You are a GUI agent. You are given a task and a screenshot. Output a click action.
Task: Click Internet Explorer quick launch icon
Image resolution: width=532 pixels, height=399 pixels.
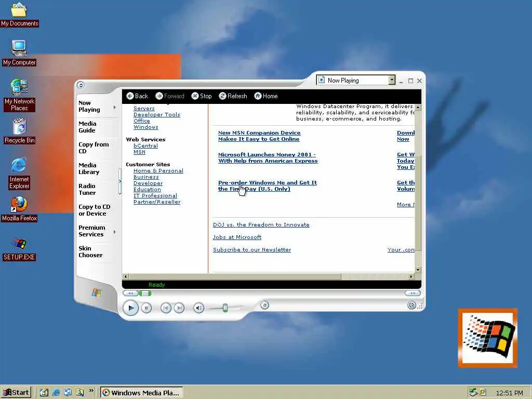pos(56,393)
